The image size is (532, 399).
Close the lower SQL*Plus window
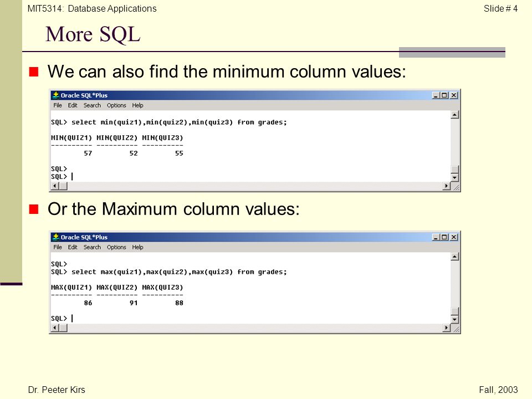(x=454, y=237)
